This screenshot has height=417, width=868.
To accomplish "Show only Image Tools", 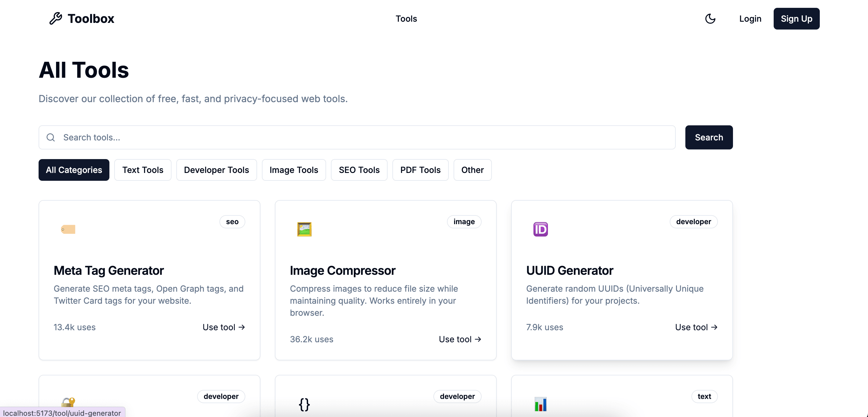I will click(x=294, y=170).
